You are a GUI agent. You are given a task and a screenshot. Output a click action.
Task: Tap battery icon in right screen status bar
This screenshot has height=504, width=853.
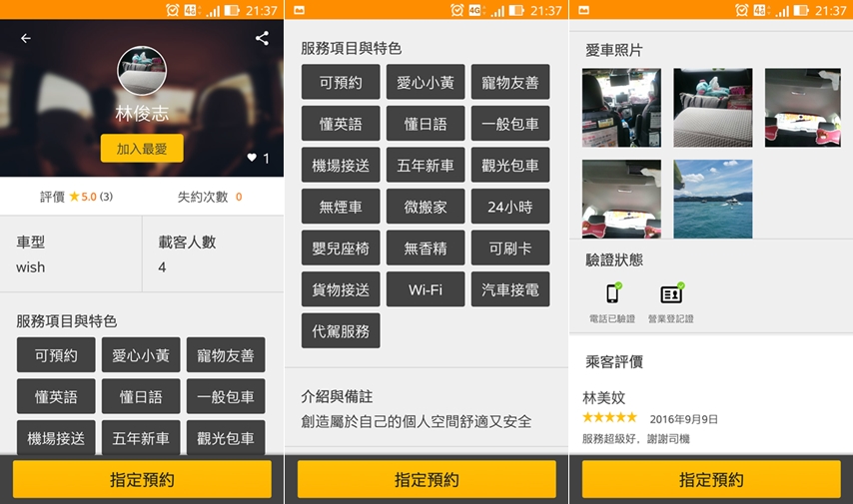pyautogui.click(x=801, y=10)
